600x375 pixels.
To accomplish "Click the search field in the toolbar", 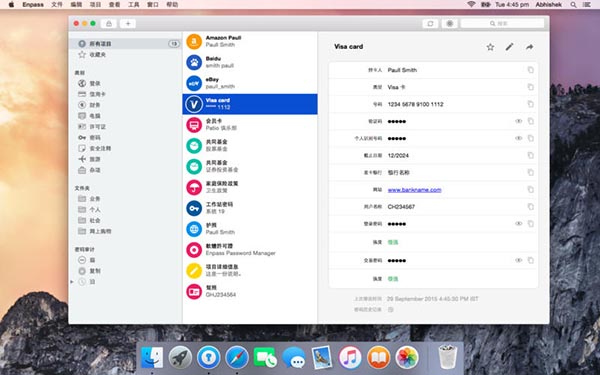I will [x=502, y=24].
